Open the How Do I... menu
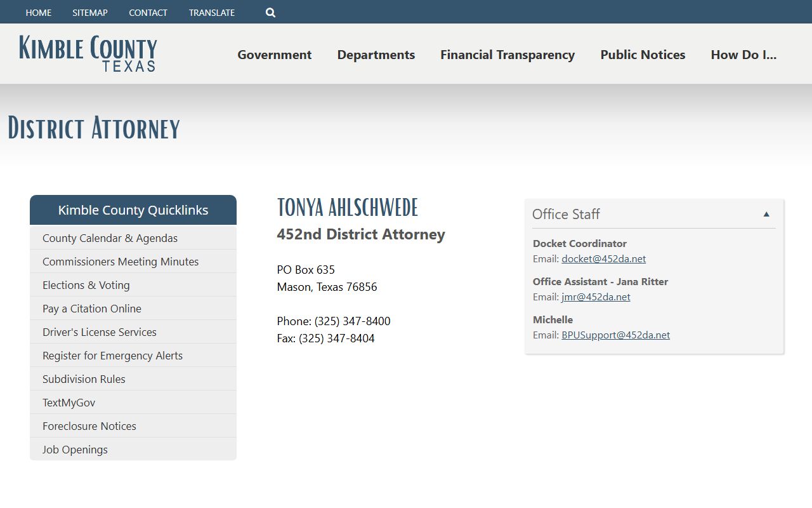Image resolution: width=812 pixels, height=508 pixels. click(743, 55)
